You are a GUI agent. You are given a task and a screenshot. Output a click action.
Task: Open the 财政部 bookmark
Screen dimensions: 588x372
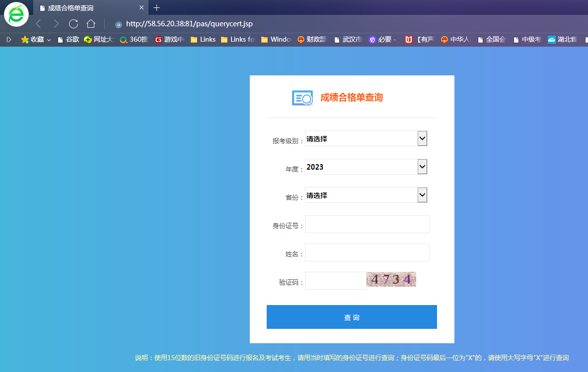(311, 40)
